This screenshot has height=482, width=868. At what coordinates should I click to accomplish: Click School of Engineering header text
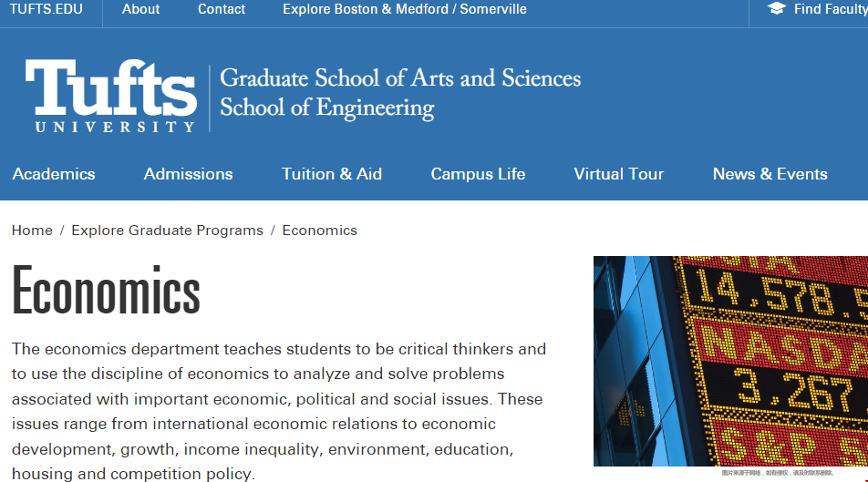click(x=327, y=108)
